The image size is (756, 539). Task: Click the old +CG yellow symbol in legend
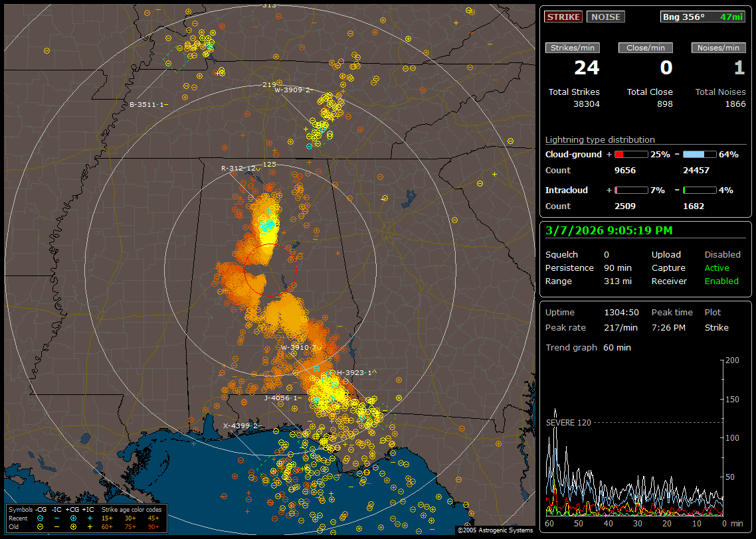73,525
